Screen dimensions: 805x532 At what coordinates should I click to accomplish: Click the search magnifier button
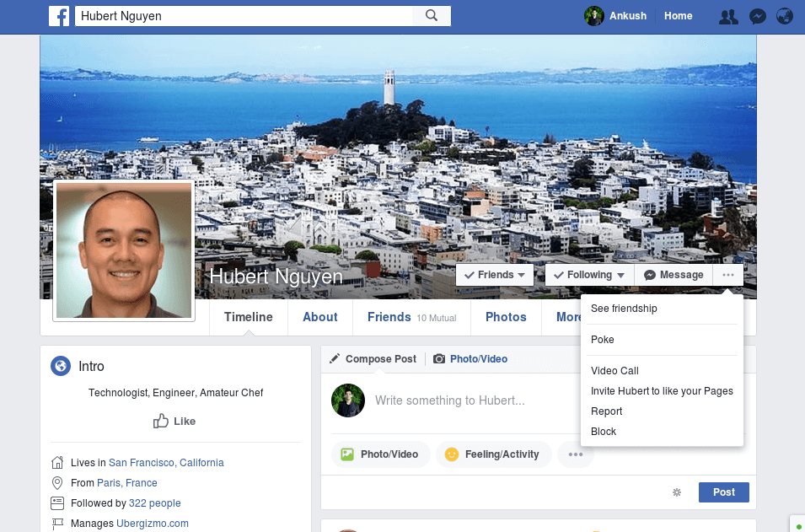432,16
